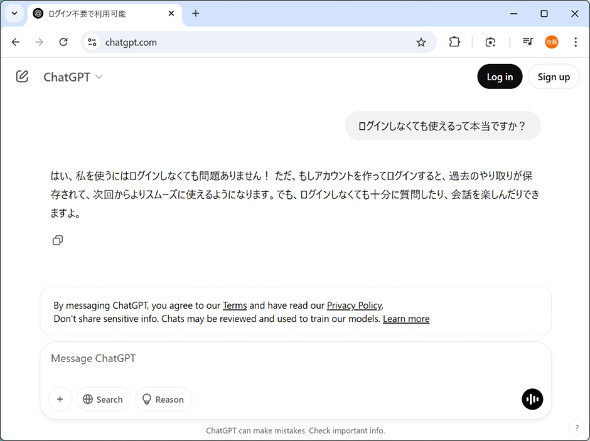590x441 pixels.
Task: View site information icon in address bar
Action: point(92,42)
